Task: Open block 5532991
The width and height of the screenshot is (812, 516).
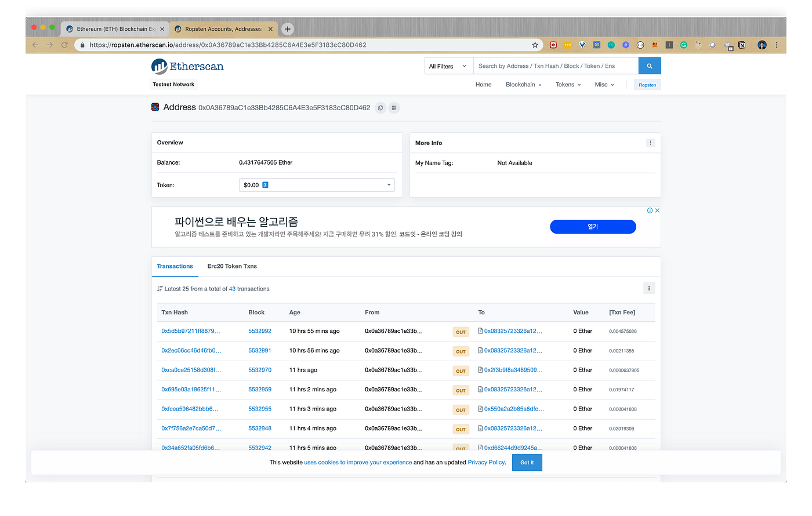Action: [260, 351]
